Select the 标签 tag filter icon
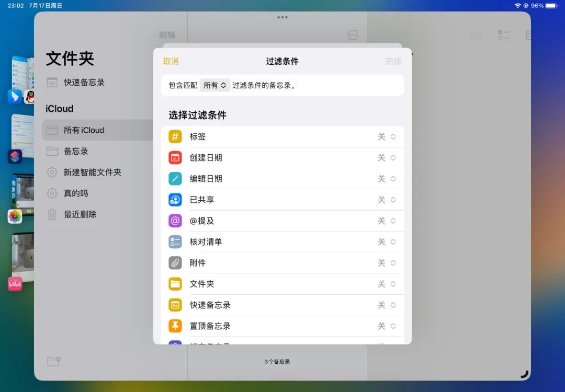This screenshot has height=392, width=565. tap(175, 136)
